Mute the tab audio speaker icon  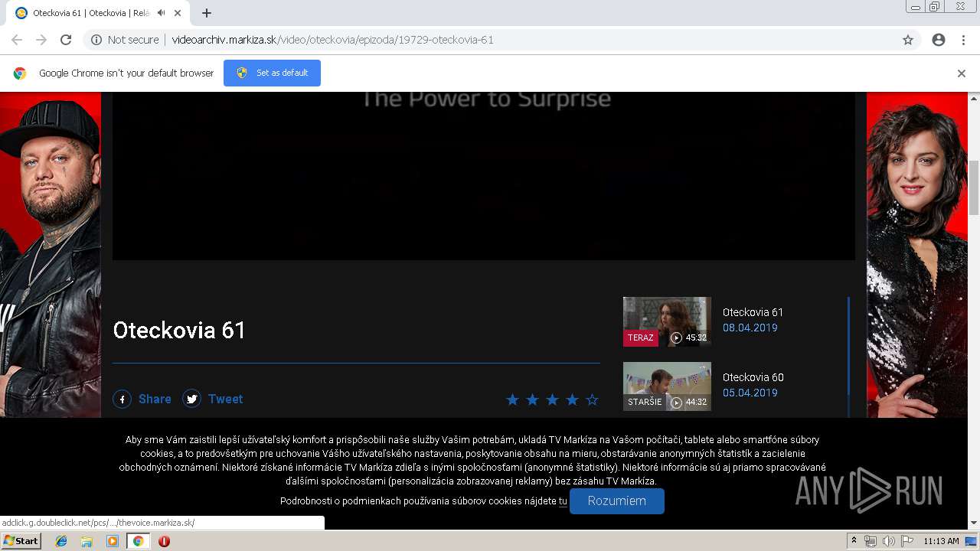[162, 13]
